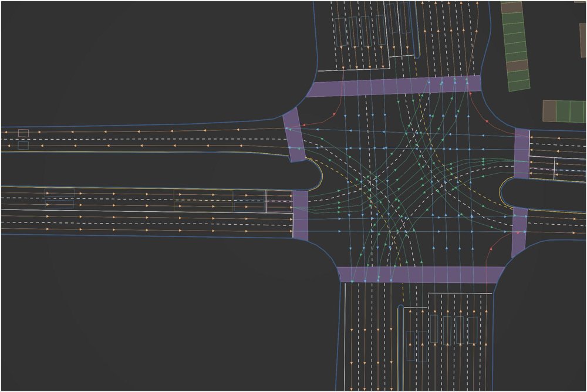Image resolution: width=587 pixels, height=392 pixels.
Task: Select the long purple crosswalk on the north approach
Action: [x=394, y=86]
